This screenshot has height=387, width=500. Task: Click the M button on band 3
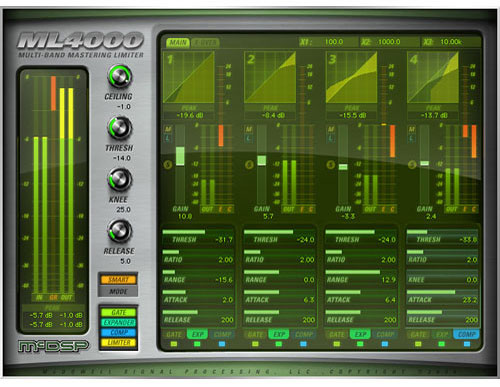tap(330, 129)
